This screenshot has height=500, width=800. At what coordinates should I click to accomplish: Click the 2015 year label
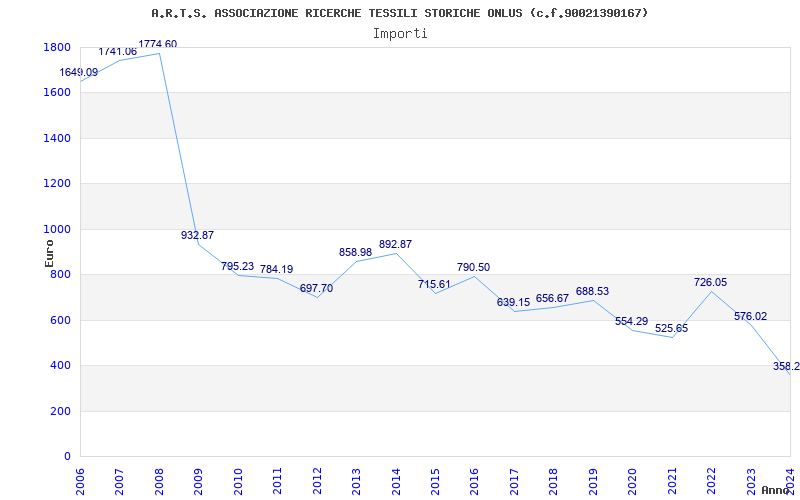(x=435, y=482)
